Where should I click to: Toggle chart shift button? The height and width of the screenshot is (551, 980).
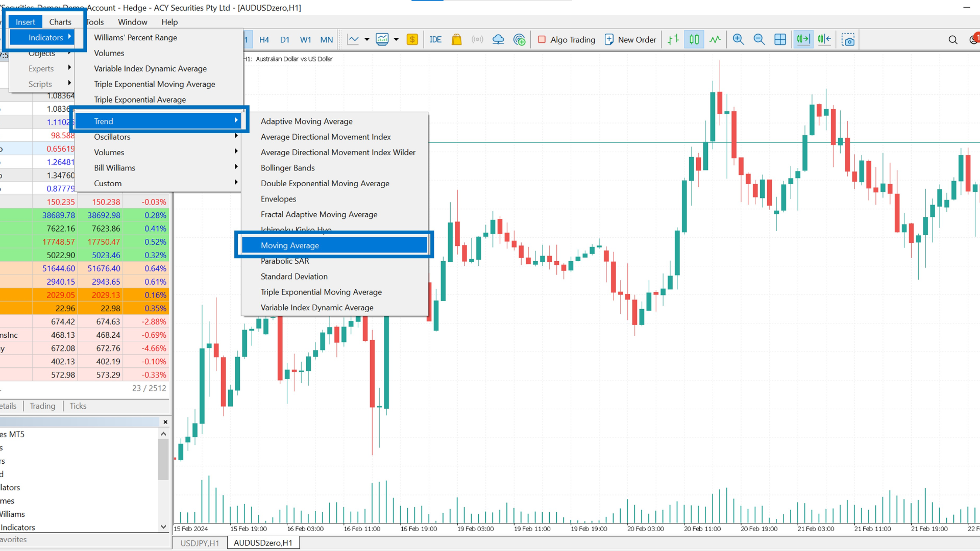coord(824,40)
